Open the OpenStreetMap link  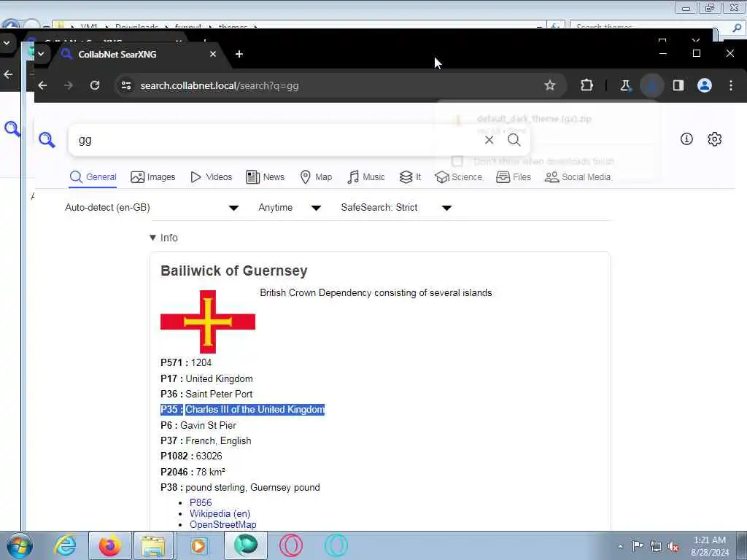(223, 524)
